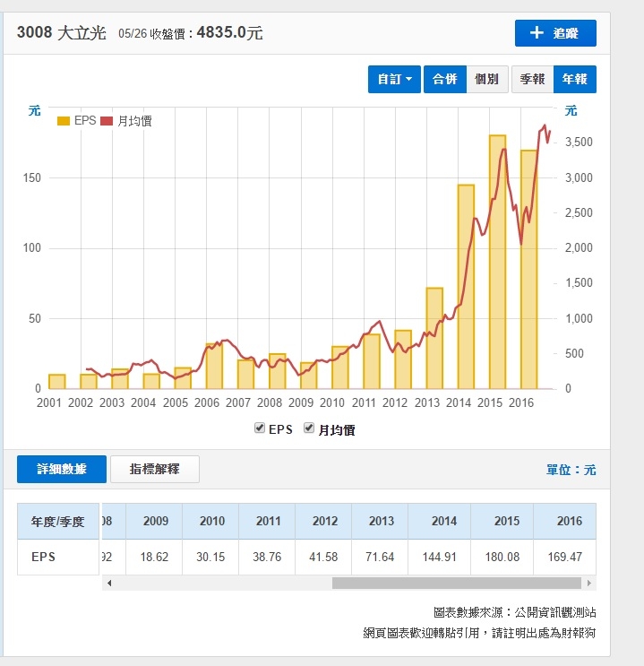This screenshot has height=666, width=644.
Task: Click the EPS row label in table
Action: pos(43,557)
